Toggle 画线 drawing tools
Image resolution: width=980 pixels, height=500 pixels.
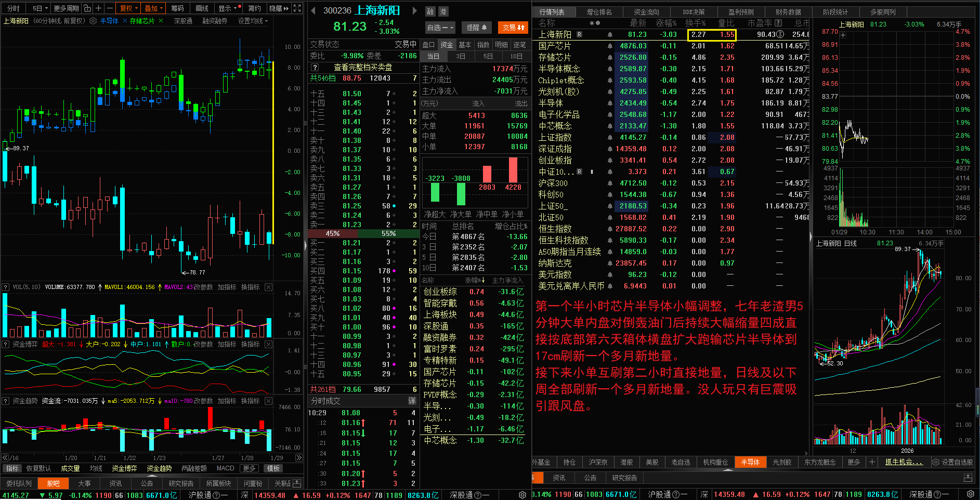tap(202, 8)
